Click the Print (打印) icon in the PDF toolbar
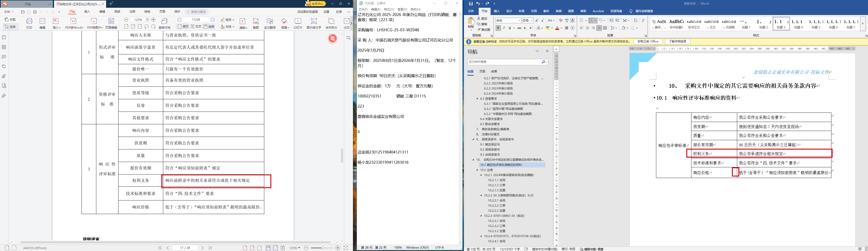Screen dimensions: 868x251 pyautogui.click(x=29, y=23)
